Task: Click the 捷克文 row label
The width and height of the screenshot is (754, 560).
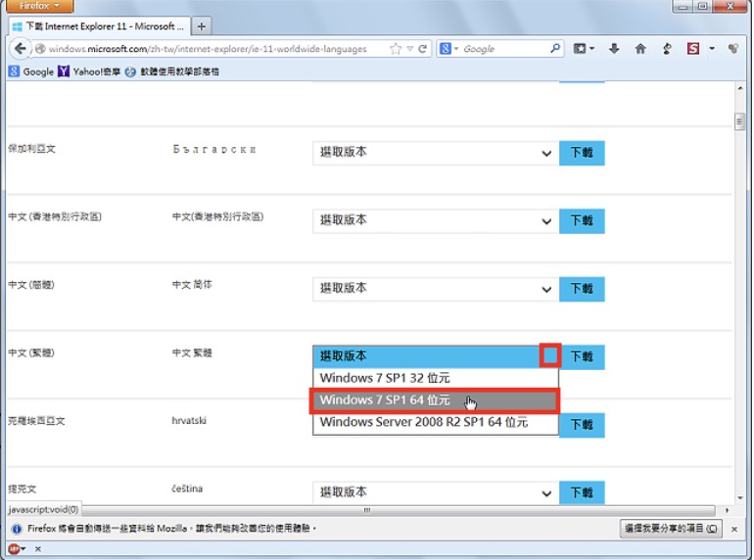Action: [23, 489]
